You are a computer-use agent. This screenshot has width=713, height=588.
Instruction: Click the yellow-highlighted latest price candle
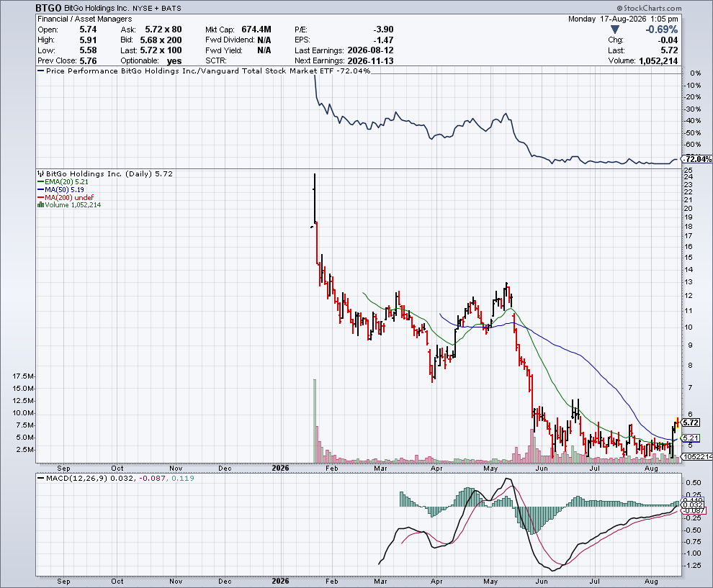click(x=678, y=422)
